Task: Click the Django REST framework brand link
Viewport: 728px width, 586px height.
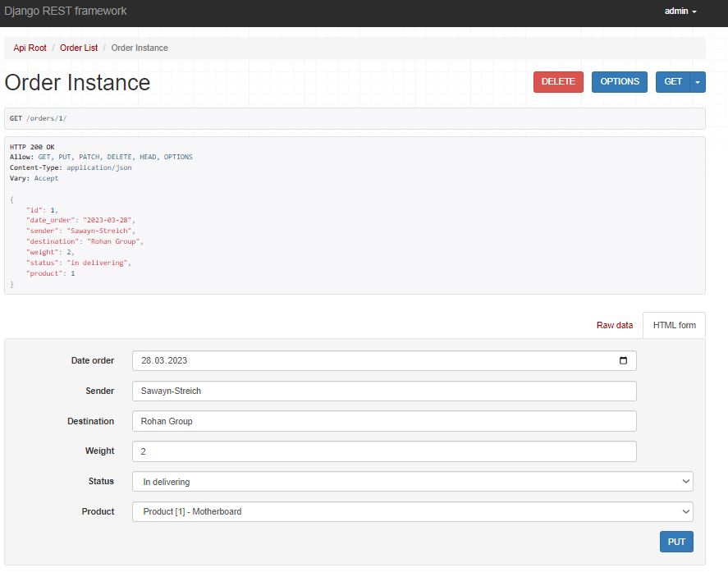Action: [x=66, y=11]
